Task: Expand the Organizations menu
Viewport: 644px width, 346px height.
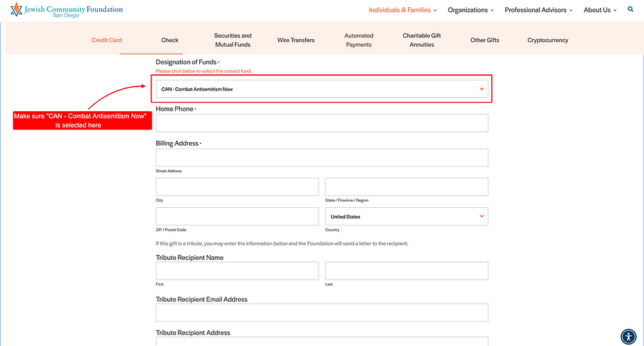Action: (471, 10)
